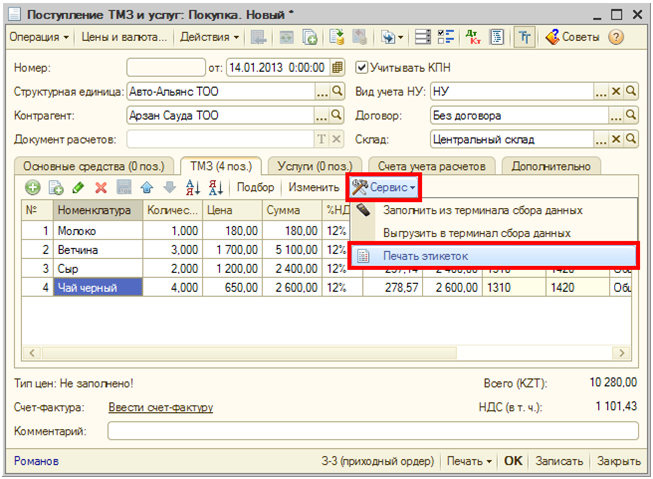This screenshot has width=653, height=479.
Task: Switch to Услуги (0 поз.) tab
Action: click(x=313, y=165)
